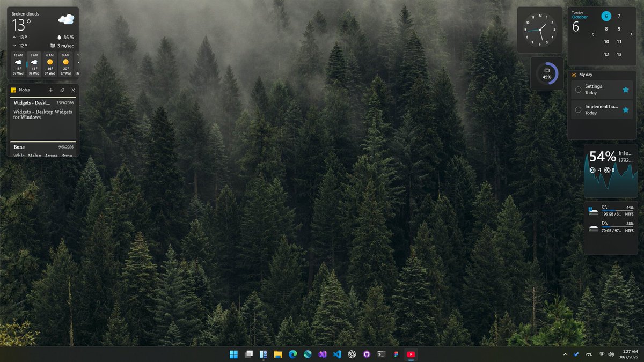
Task: Switch input language РУС indicator
Action: coord(589,354)
